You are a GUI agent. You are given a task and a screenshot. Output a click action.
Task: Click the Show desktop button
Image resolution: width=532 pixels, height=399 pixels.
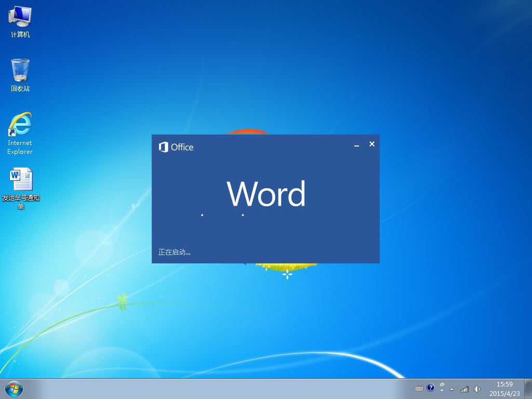click(528, 389)
